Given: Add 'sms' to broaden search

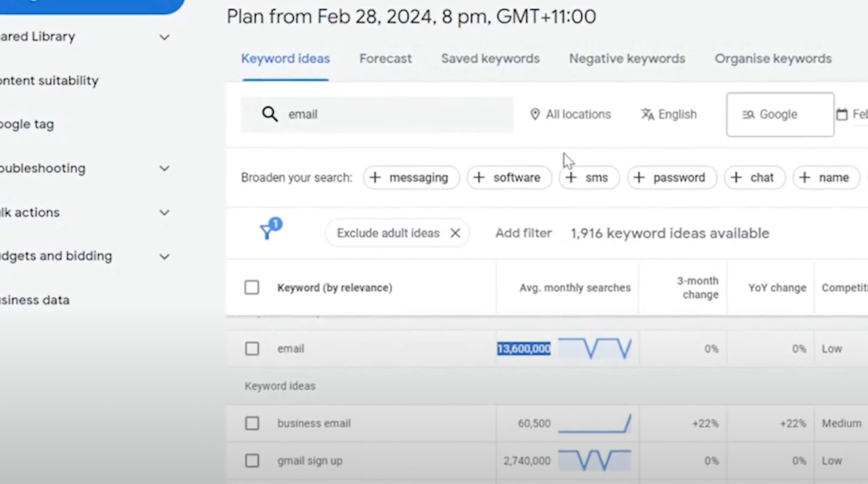Looking at the screenshot, I should [589, 177].
